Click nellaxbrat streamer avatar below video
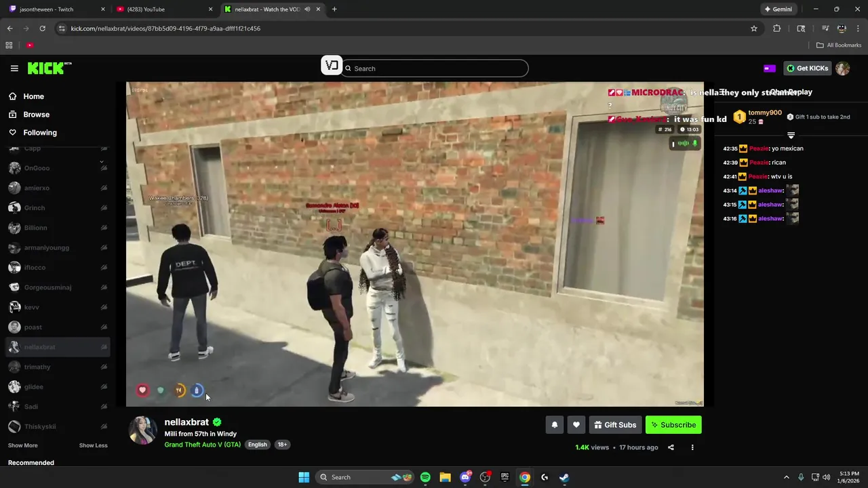868x488 pixels. (143, 430)
